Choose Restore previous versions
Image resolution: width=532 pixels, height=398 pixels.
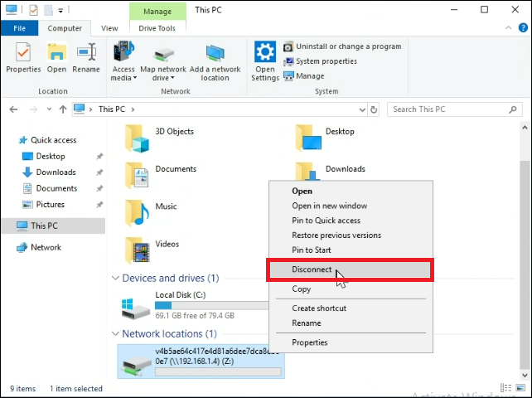pyautogui.click(x=351, y=235)
